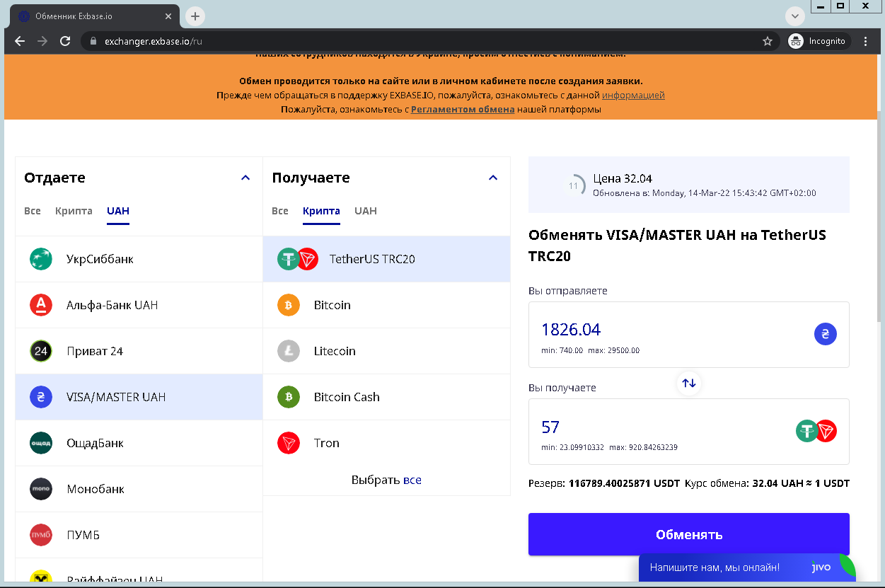
Task: Click the grey Litecoin icon
Action: [289, 351]
